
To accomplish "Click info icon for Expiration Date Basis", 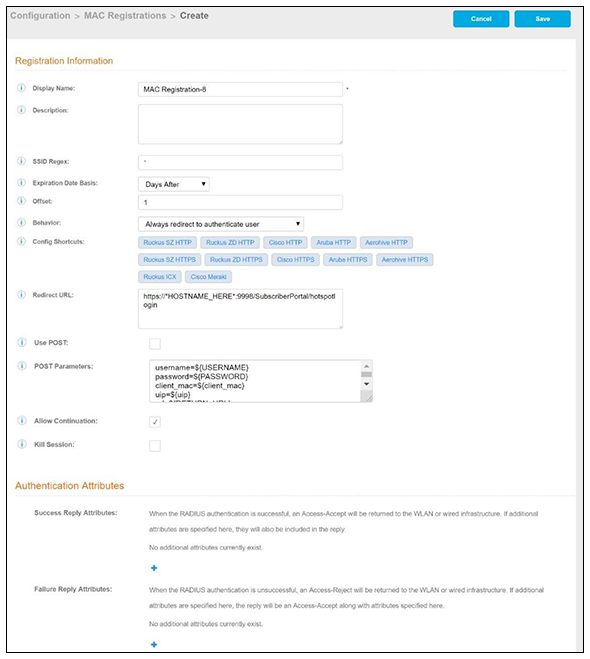I will 21,182.
